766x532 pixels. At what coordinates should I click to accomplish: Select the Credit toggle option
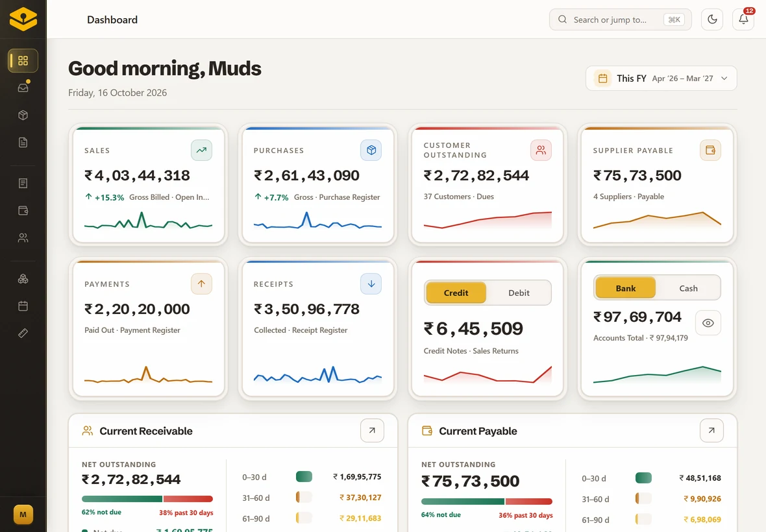coord(456,293)
